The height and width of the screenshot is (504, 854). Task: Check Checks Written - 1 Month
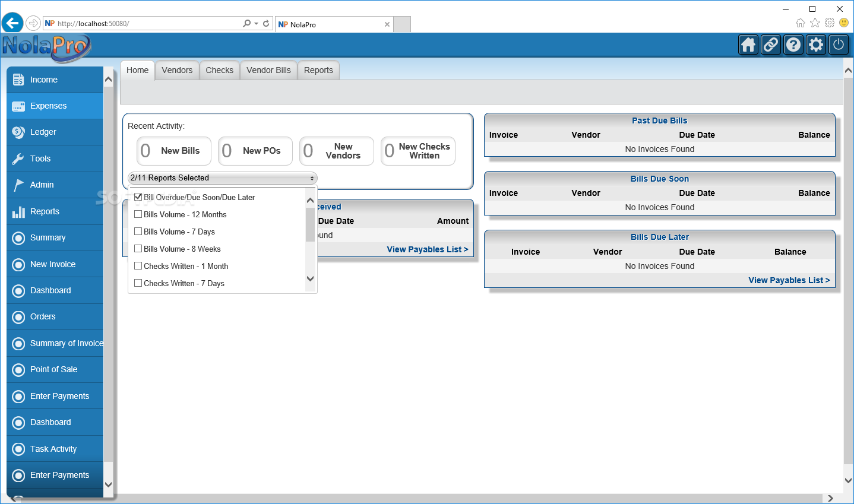click(x=138, y=266)
